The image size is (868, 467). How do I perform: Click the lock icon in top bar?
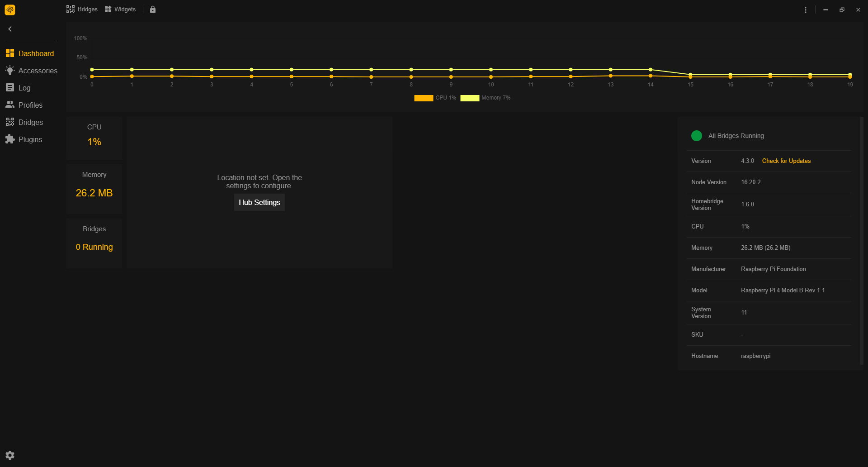153,10
